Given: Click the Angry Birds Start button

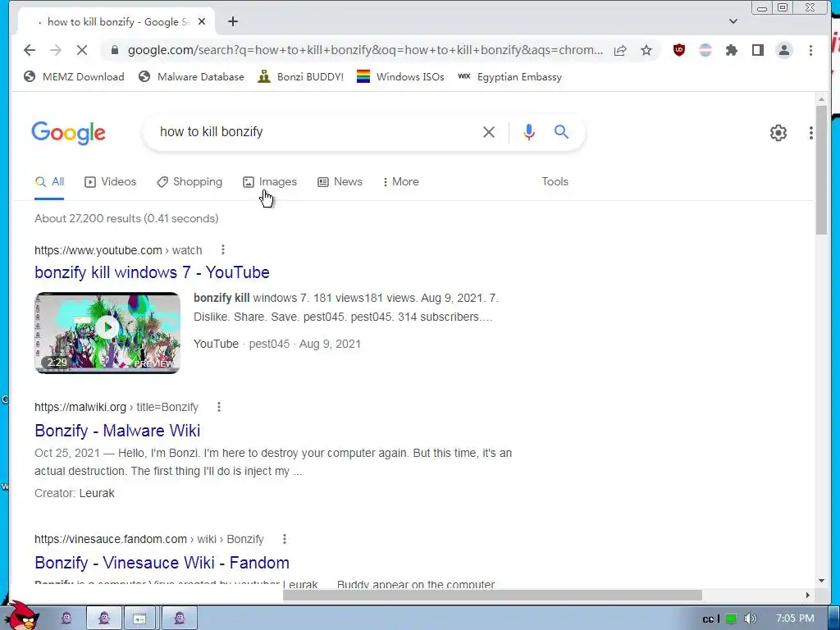Looking at the screenshot, I should click(x=22, y=616).
